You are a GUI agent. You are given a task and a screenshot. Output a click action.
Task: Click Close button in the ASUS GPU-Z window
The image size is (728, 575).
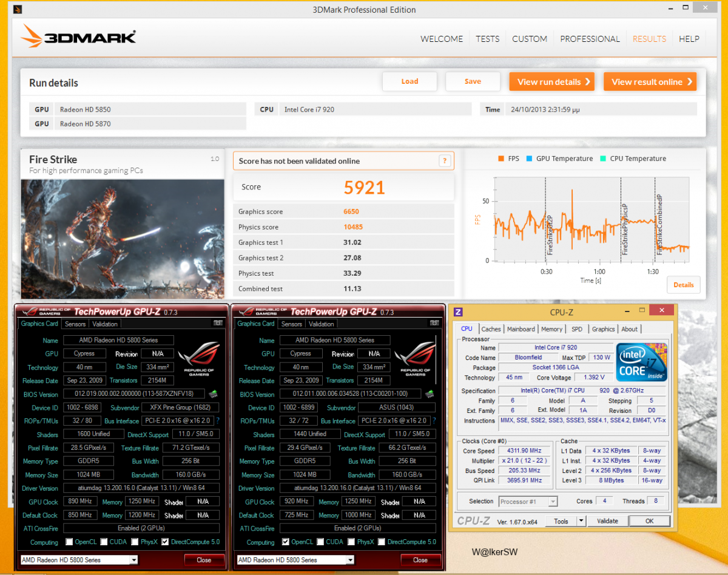[x=420, y=560]
